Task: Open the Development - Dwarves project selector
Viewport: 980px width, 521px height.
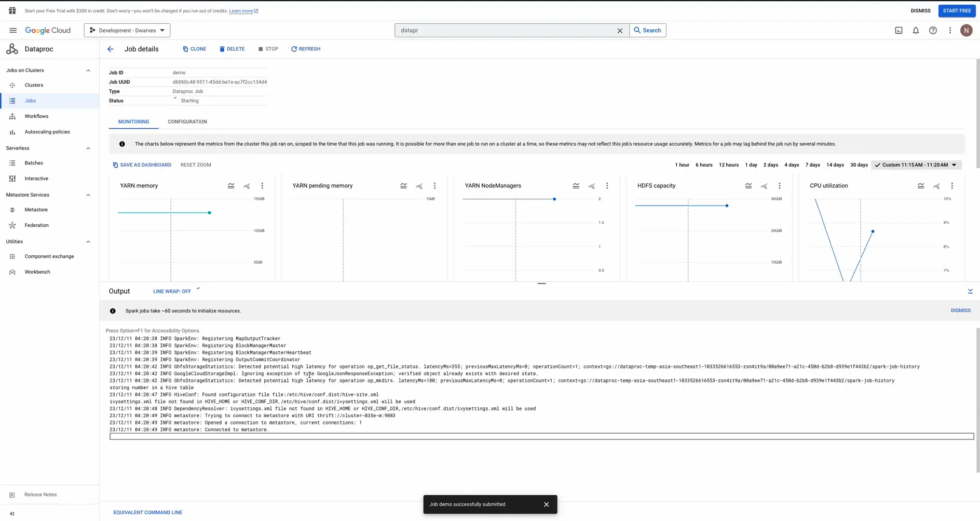Action: point(127,31)
